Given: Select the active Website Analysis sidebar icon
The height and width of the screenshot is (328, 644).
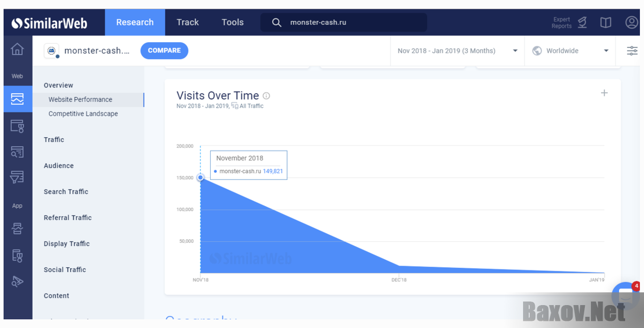Looking at the screenshot, I should click(18, 99).
